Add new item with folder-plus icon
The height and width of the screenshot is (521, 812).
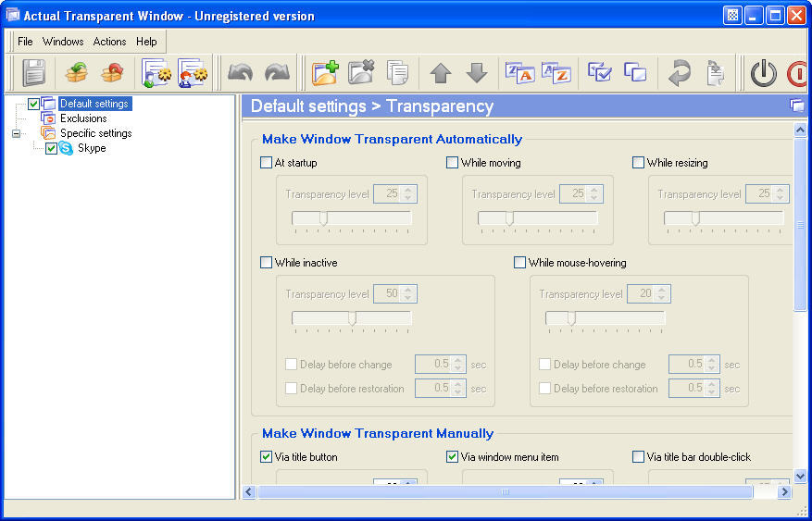[325, 73]
